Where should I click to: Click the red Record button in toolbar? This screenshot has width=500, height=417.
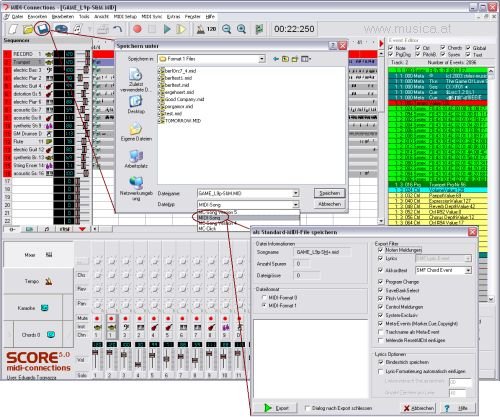click(x=137, y=29)
